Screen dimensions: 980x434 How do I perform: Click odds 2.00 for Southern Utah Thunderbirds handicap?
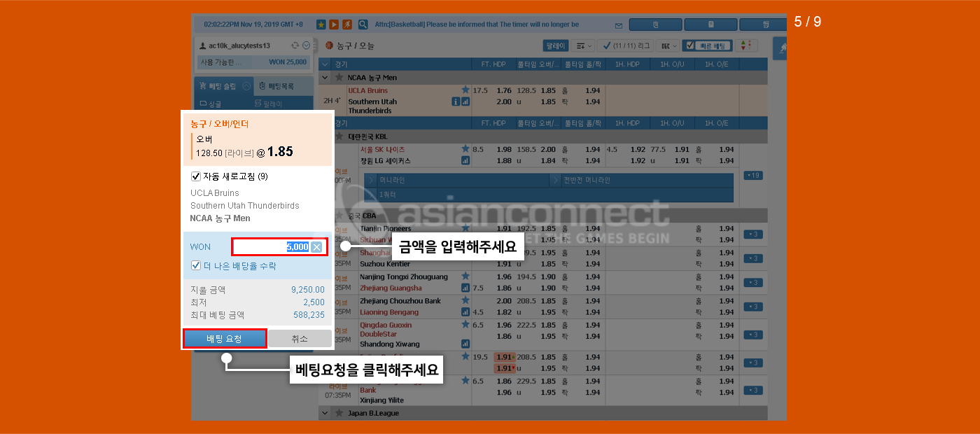504,101
